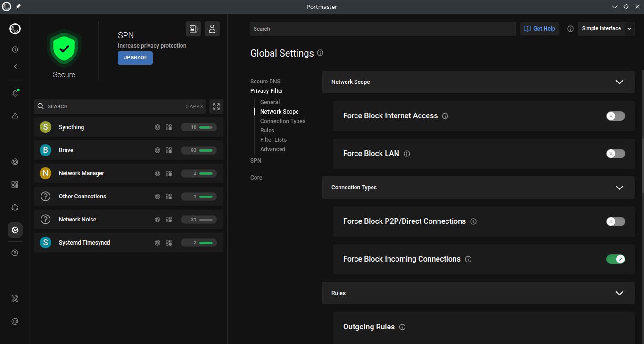Open the Network Manager app entry
The height and width of the screenshot is (344, 644).
pyautogui.click(x=129, y=173)
